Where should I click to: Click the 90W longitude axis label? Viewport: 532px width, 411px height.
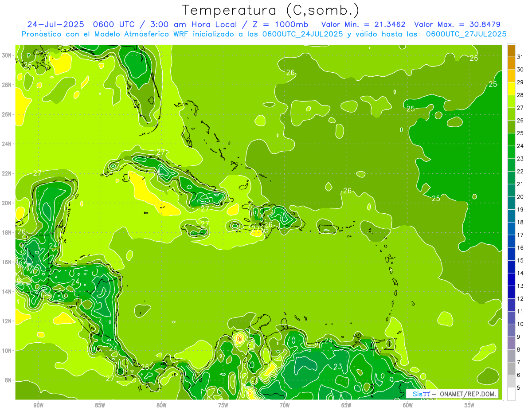38,405
